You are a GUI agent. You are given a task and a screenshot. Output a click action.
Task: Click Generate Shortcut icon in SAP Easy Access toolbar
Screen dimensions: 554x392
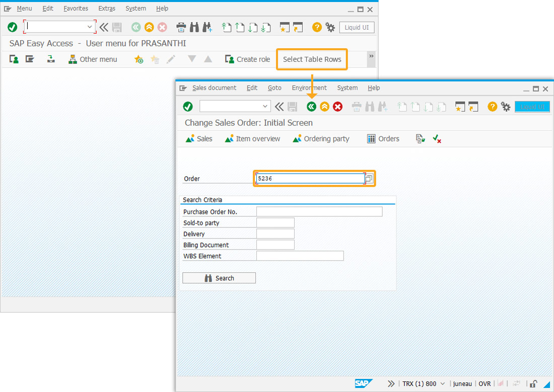point(298,27)
